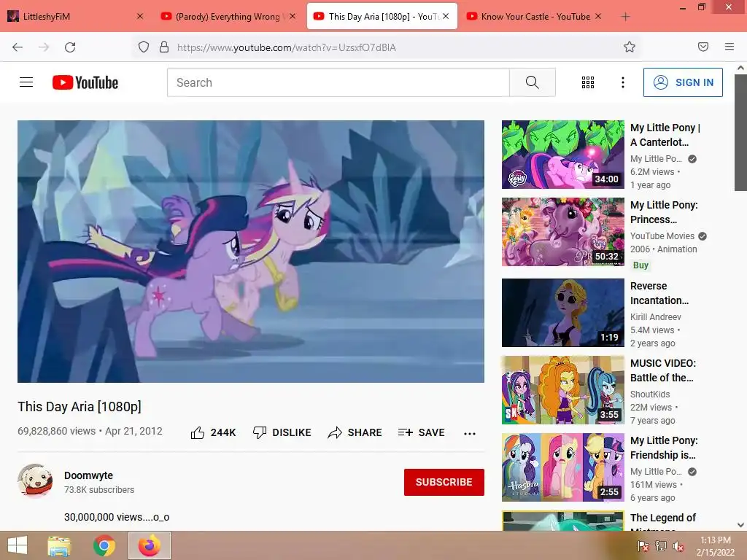Click the Buy badge on Princess movie
Viewport: 747px width, 560px height.
(640, 265)
